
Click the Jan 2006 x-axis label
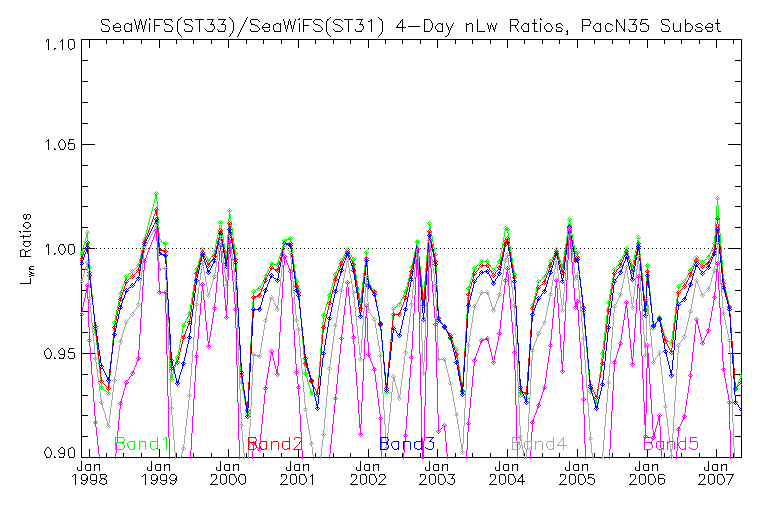647,473
